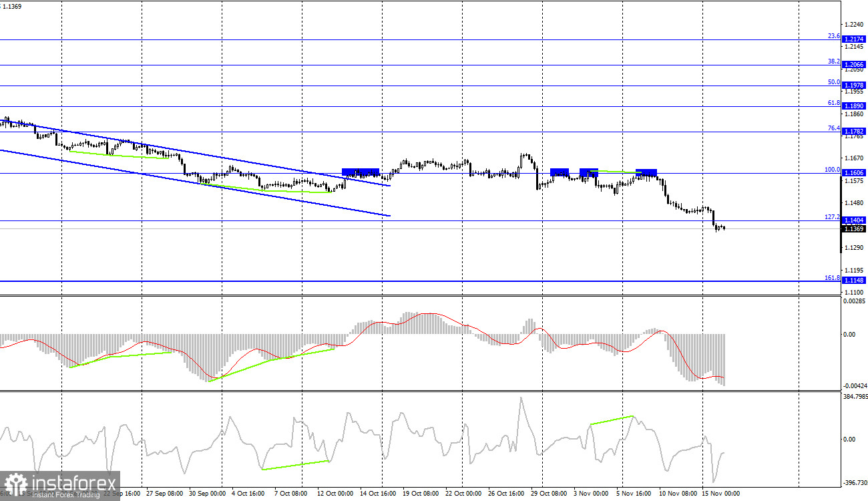
Task: Click the 1.1290 price axis value
Action: tap(855, 248)
